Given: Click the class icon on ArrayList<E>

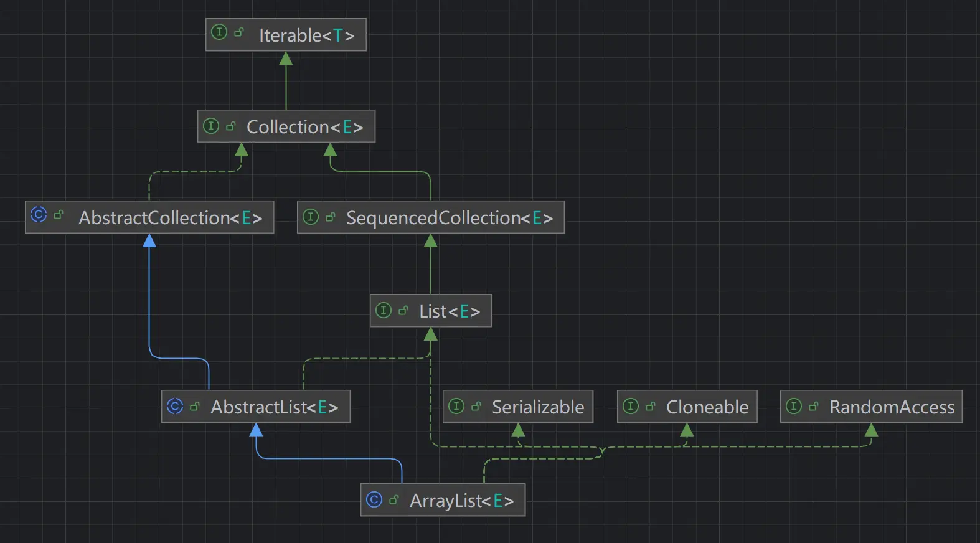Looking at the screenshot, I should click(x=374, y=499).
